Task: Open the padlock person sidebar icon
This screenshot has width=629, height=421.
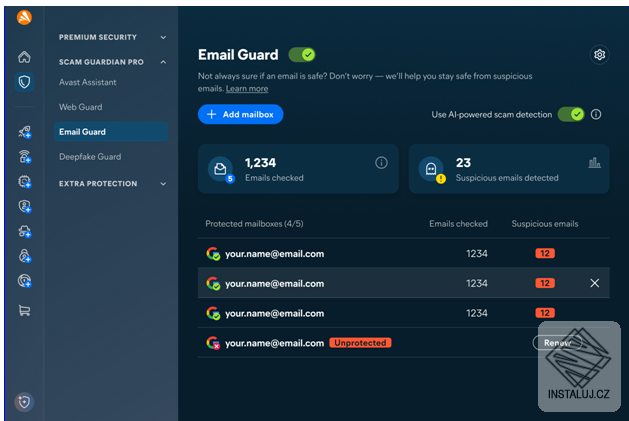Action: tap(24, 256)
